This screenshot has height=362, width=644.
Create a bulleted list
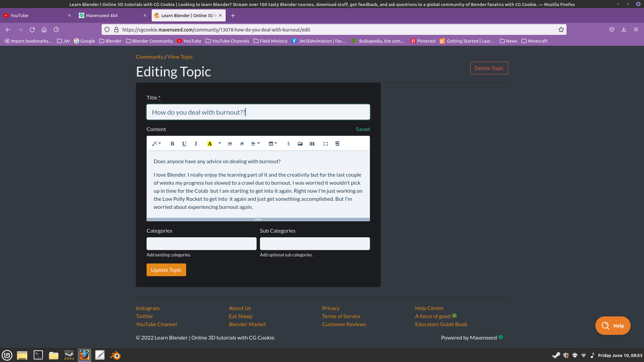230,143
